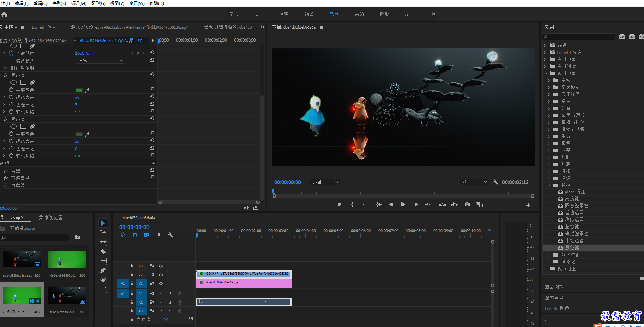Show more workspaces overflow arrow
The height and width of the screenshot is (327, 644).
click(x=433, y=14)
